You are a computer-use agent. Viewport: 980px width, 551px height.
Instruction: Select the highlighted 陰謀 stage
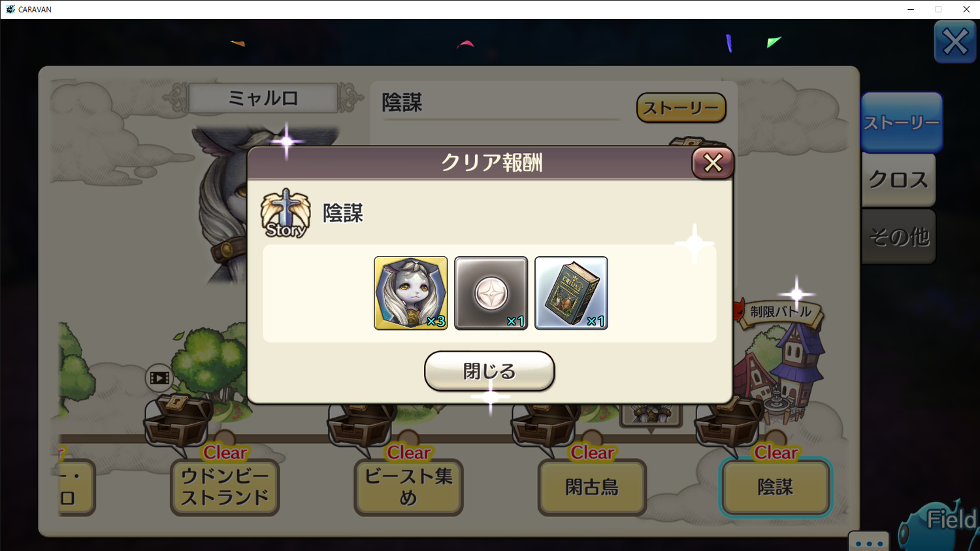coord(776,488)
